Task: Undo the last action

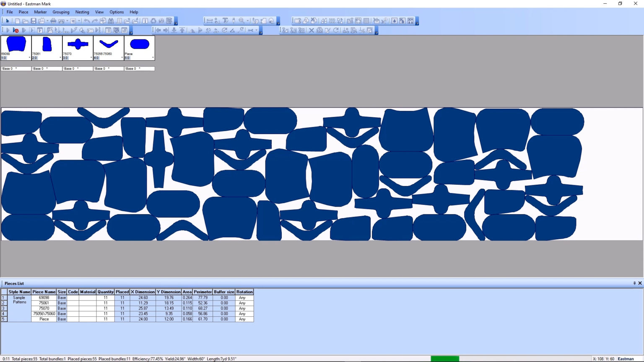Action: 87,20
